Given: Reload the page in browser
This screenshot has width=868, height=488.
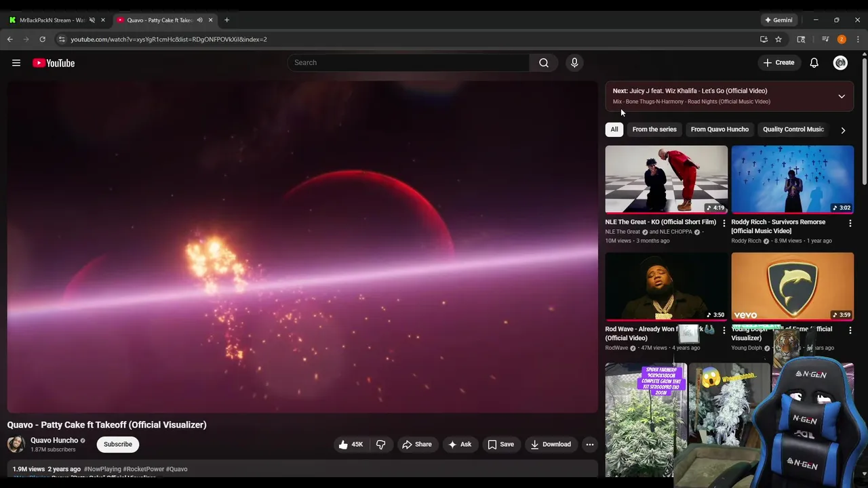Looking at the screenshot, I should 42,39.
